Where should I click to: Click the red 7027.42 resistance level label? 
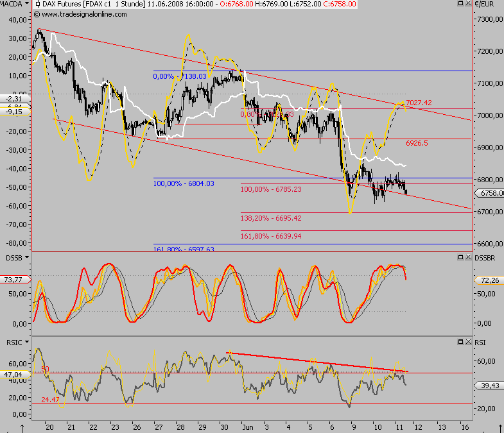pos(419,103)
